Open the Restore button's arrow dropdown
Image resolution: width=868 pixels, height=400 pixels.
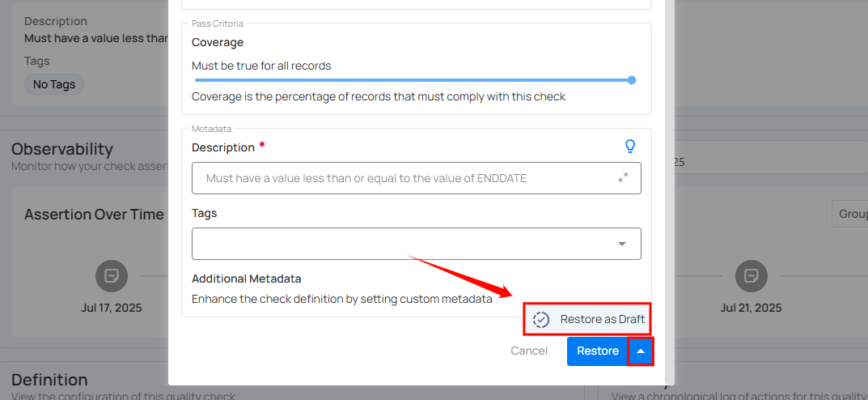(641, 351)
